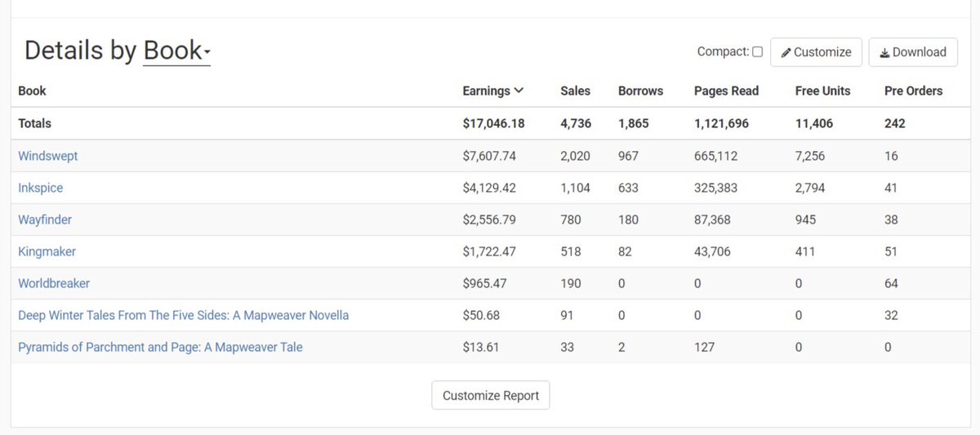The height and width of the screenshot is (435, 980).
Task: Select Wayfinder sales value 780
Action: click(571, 220)
